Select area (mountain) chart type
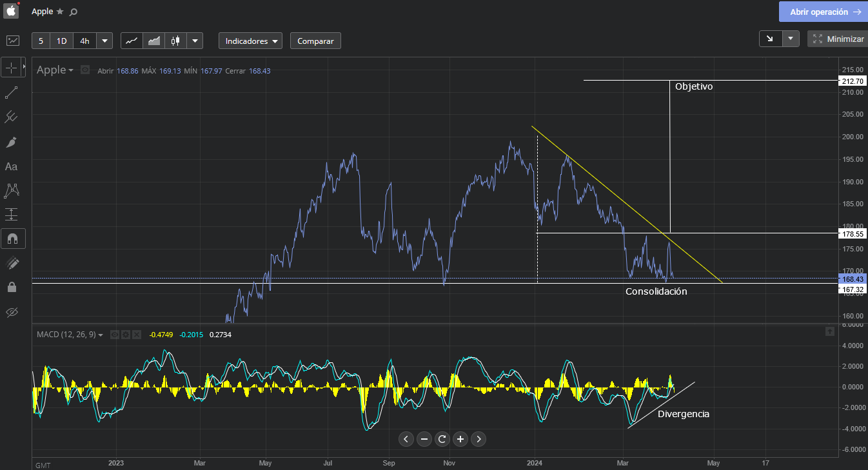 153,41
